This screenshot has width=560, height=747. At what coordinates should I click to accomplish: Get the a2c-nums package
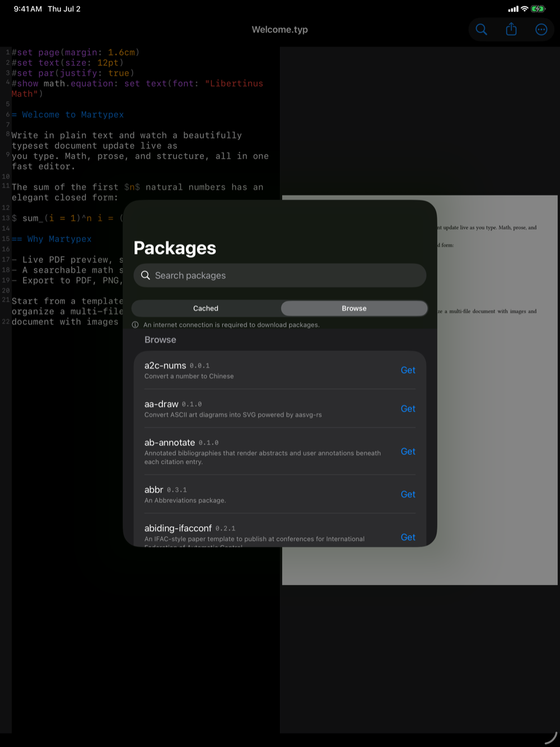(408, 370)
